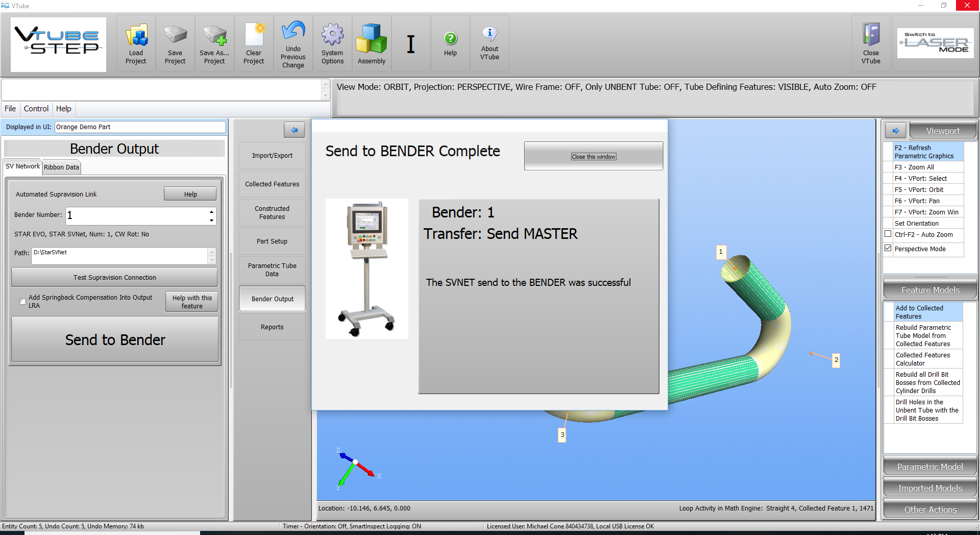
Task: Open the Constructed Features menu
Action: coord(272,213)
